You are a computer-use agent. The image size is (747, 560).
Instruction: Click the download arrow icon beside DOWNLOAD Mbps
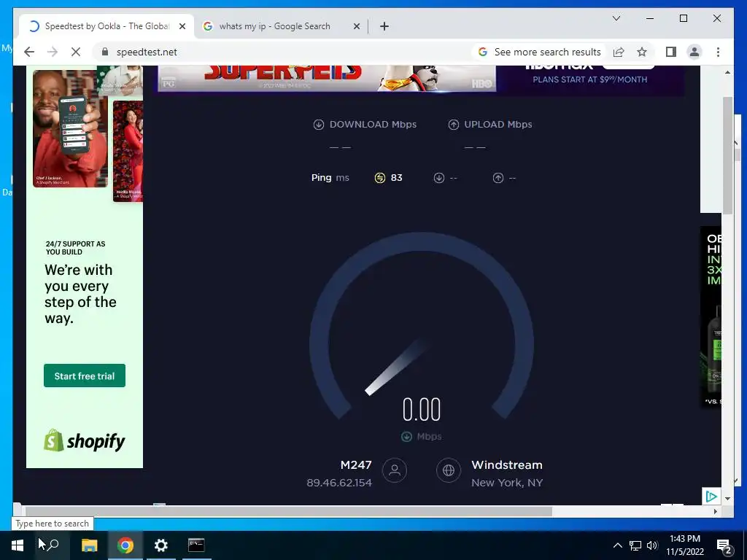pos(319,124)
